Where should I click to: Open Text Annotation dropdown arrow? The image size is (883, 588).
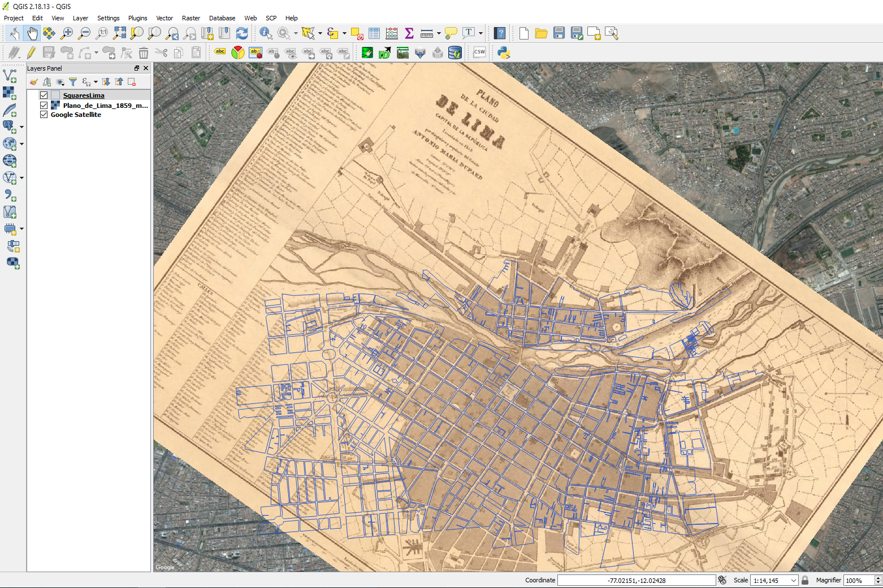click(481, 33)
